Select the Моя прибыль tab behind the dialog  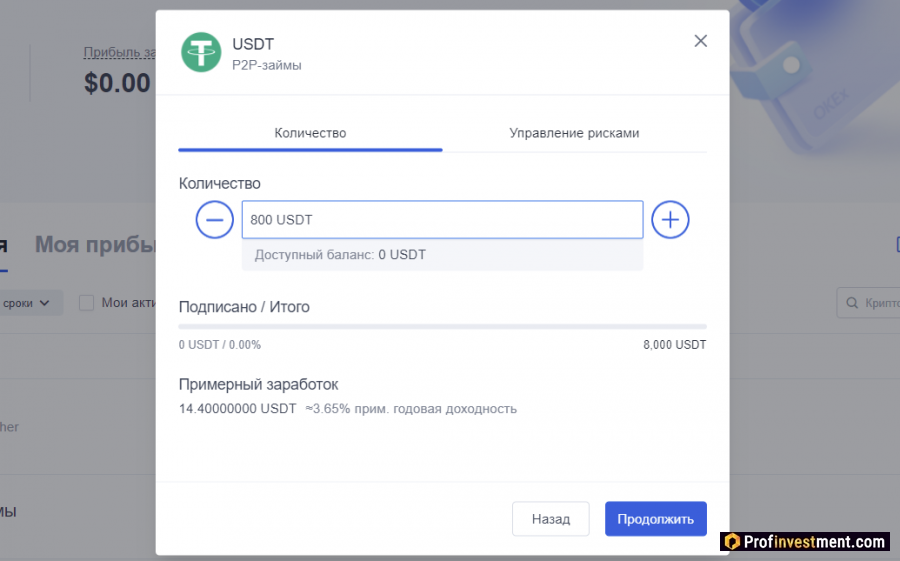pyautogui.click(x=95, y=245)
